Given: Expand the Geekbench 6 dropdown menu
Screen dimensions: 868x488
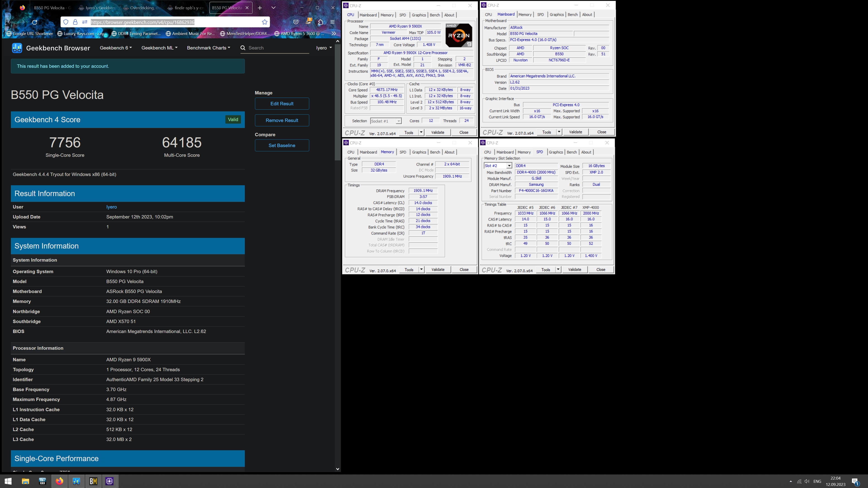Looking at the screenshot, I should 116,48.
